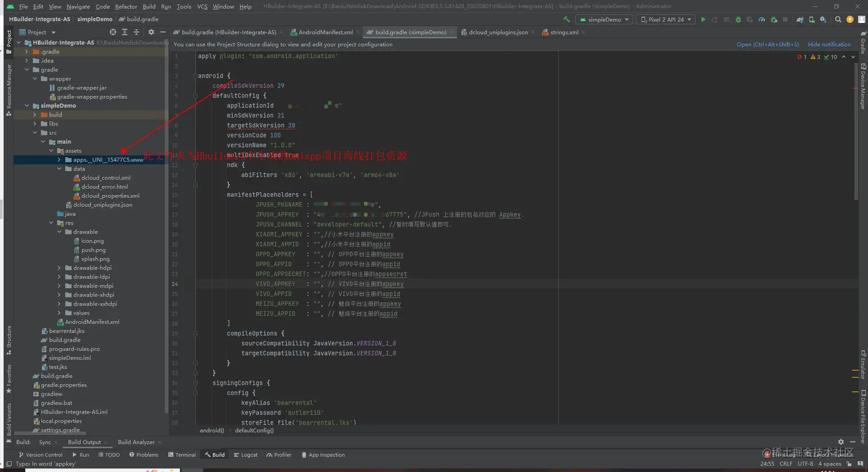This screenshot has width=868, height=472.
Task: Switch to the AndroidManifest.xml editor tab
Action: [x=325, y=32]
